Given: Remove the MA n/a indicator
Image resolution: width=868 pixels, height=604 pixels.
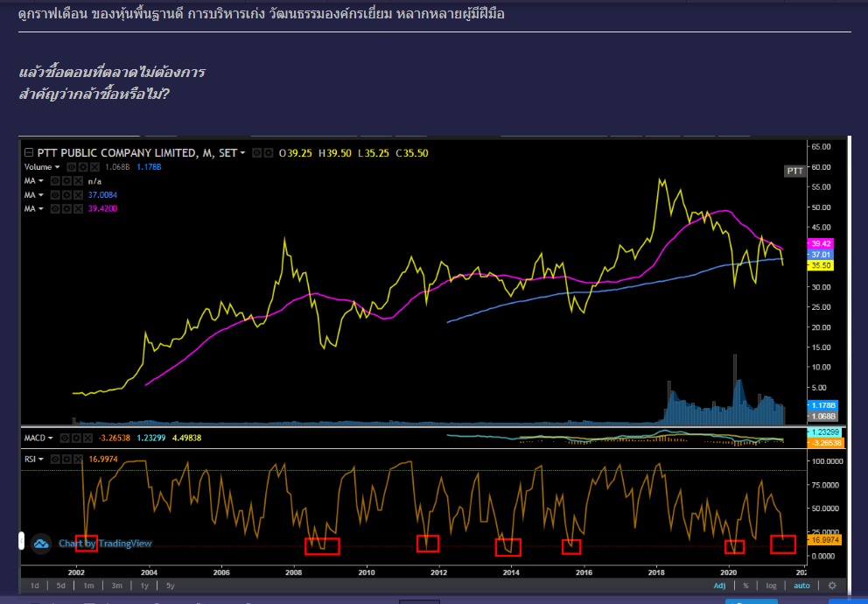Looking at the screenshot, I should 78,180.
